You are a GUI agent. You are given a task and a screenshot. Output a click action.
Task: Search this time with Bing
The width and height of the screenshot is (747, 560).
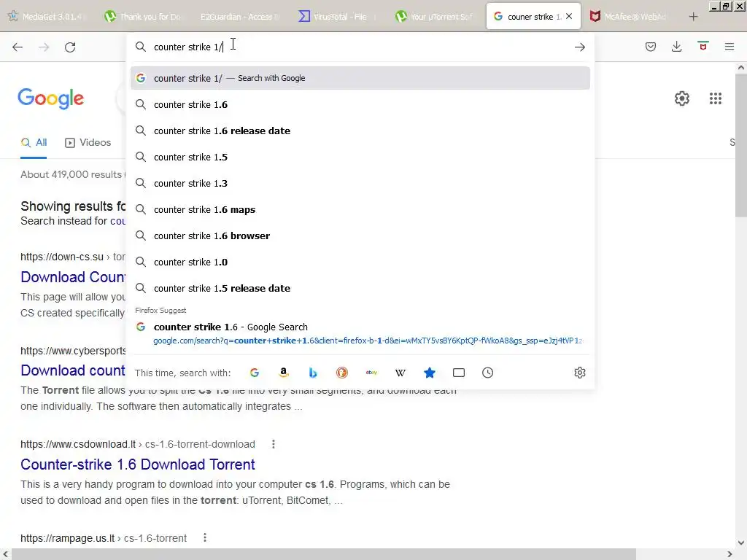[x=312, y=373]
